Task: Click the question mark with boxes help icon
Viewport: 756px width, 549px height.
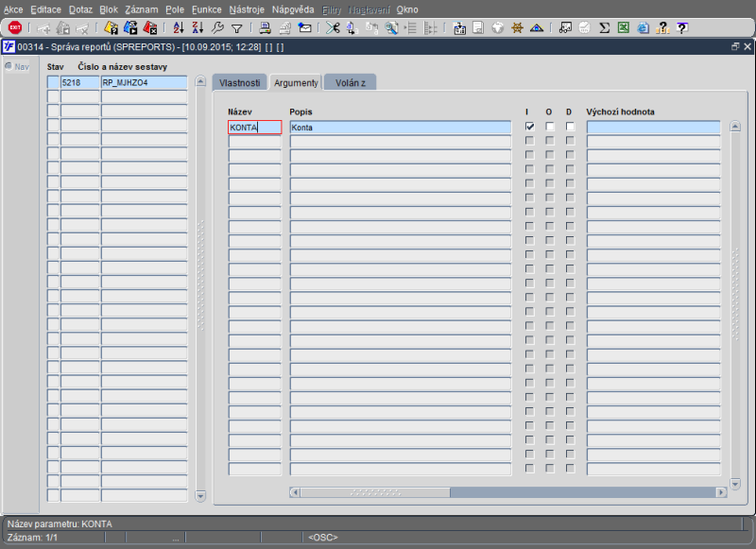Action: pyautogui.click(x=663, y=28)
